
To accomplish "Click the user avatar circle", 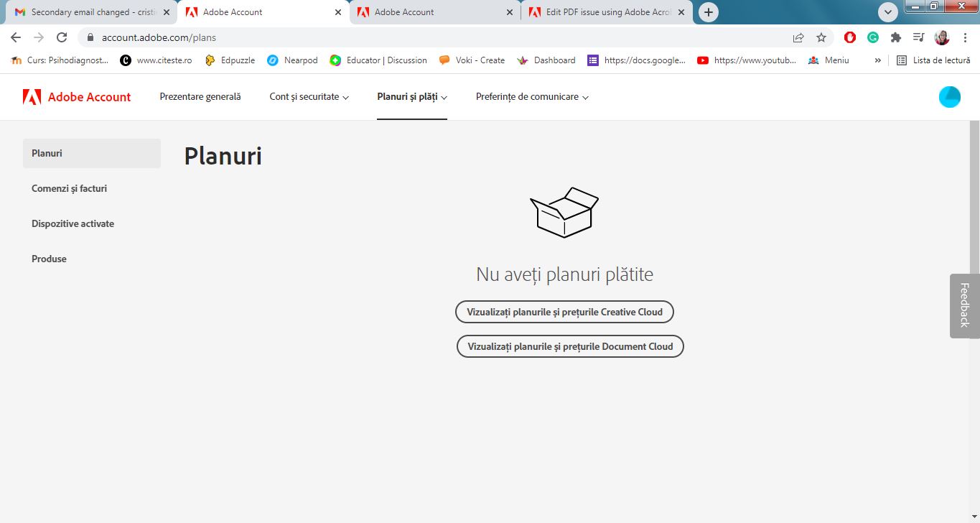I will pyautogui.click(x=949, y=96).
